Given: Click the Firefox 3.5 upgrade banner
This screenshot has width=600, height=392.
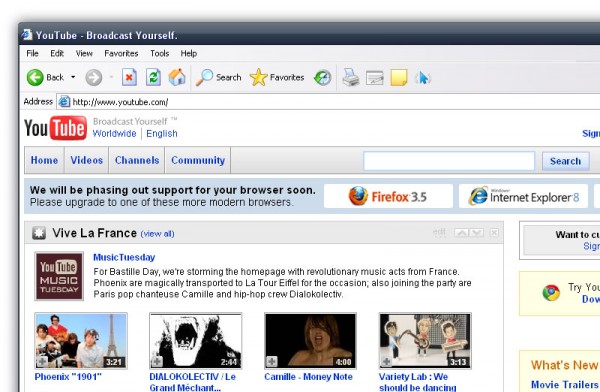Looking at the screenshot, I should pyautogui.click(x=388, y=196).
